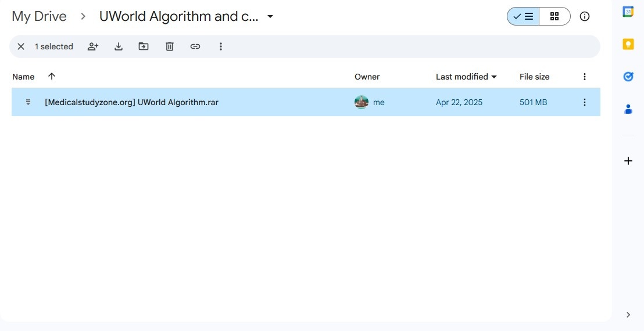Click the 'Apr 22, 2025' modified date
644x331 pixels.
tap(459, 102)
